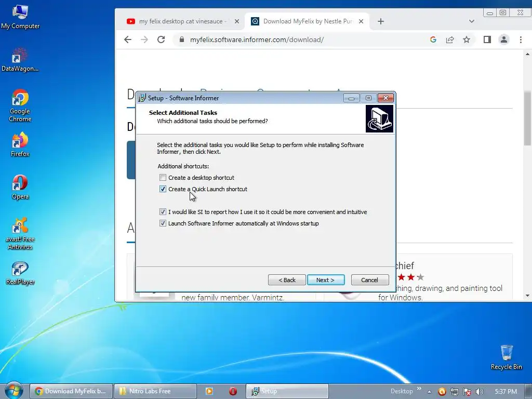
Task: Select Download MyFelix taskbar button
Action: tap(71, 391)
